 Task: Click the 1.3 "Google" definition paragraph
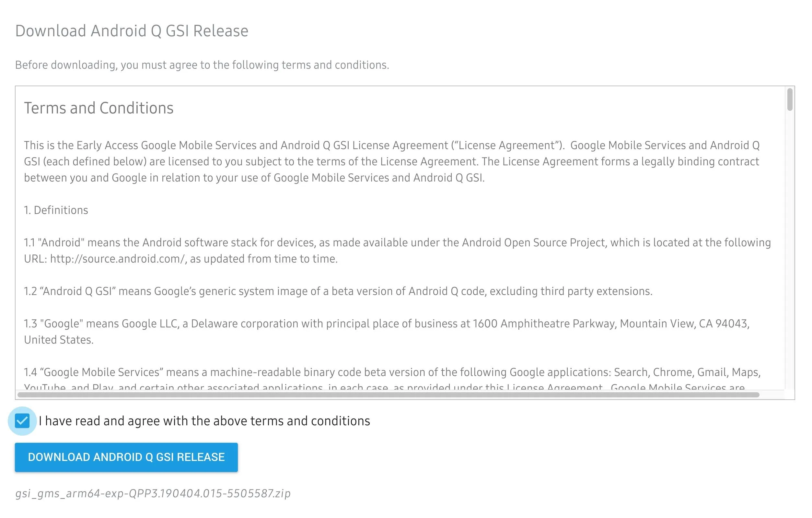[387, 332]
